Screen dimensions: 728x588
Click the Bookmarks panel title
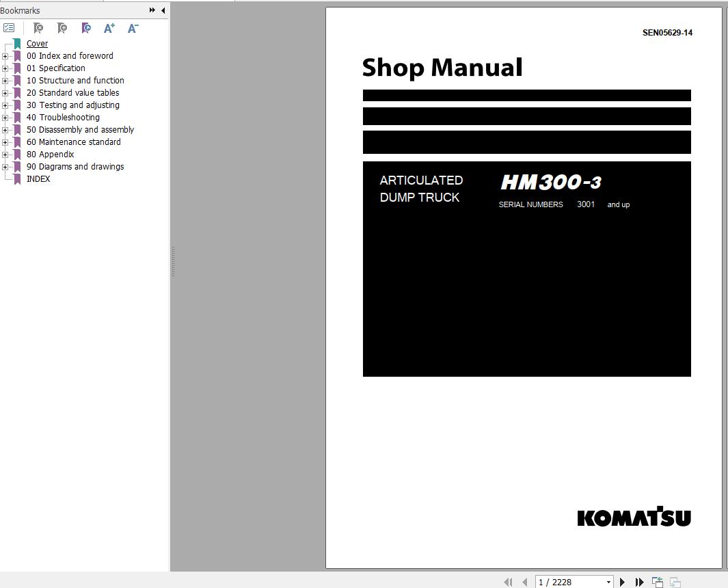point(20,10)
